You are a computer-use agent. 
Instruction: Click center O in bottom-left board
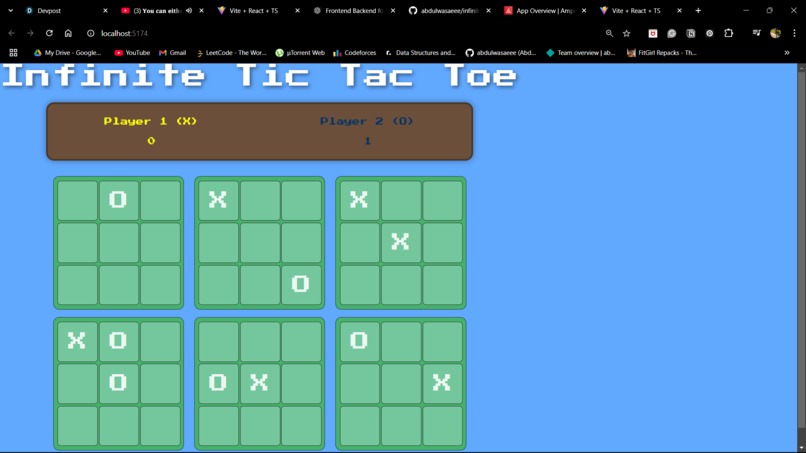119,383
